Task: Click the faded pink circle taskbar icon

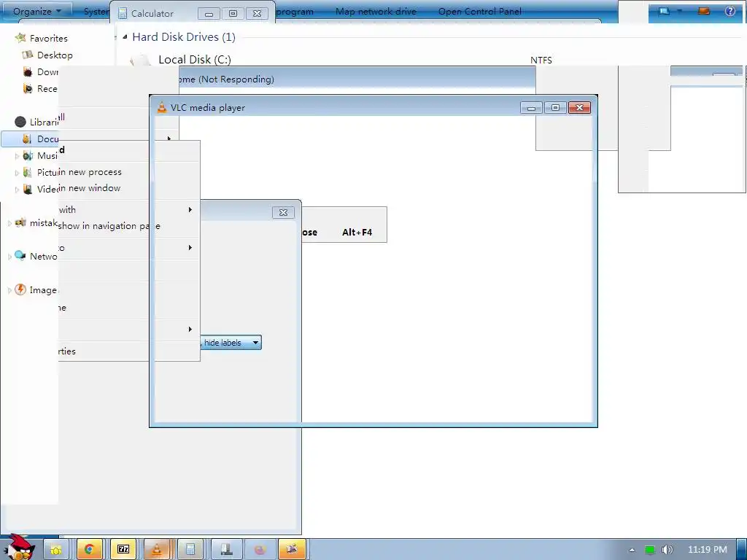Action: (260, 550)
